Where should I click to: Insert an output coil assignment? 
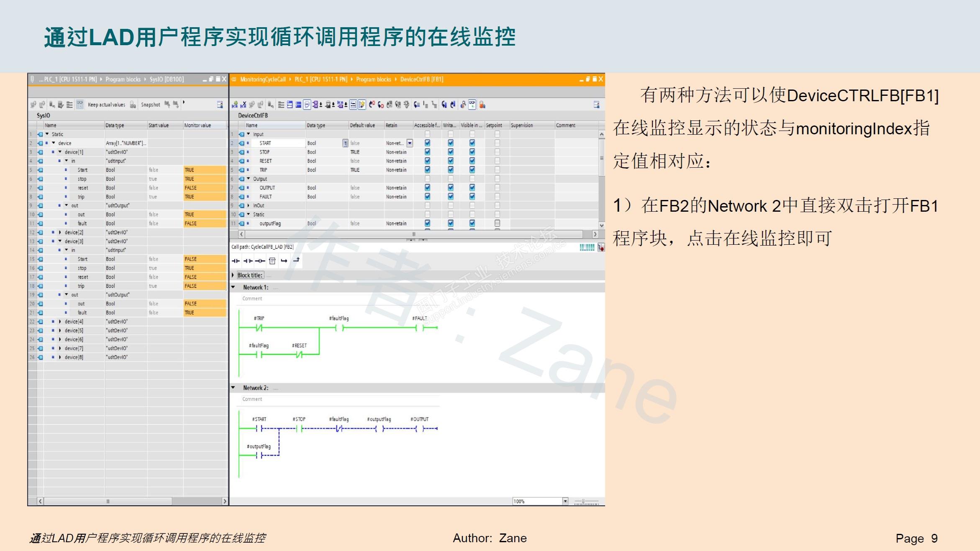pyautogui.click(x=260, y=261)
